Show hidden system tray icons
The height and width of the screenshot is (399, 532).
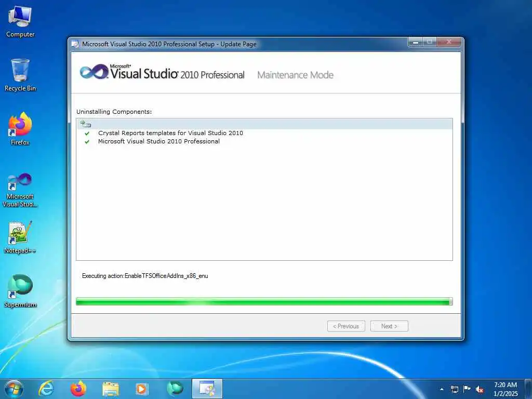click(442, 389)
